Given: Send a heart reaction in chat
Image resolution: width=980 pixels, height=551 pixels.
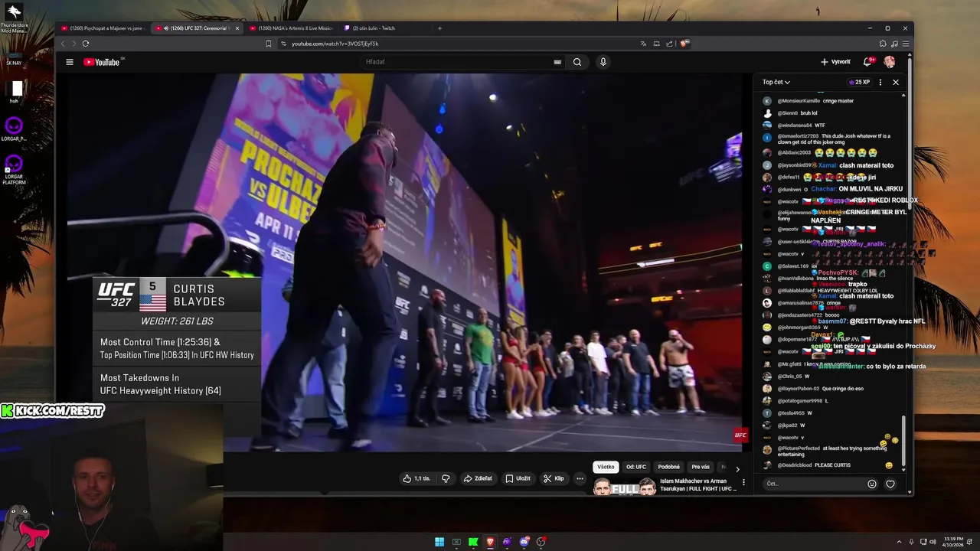Looking at the screenshot, I should [x=890, y=484].
